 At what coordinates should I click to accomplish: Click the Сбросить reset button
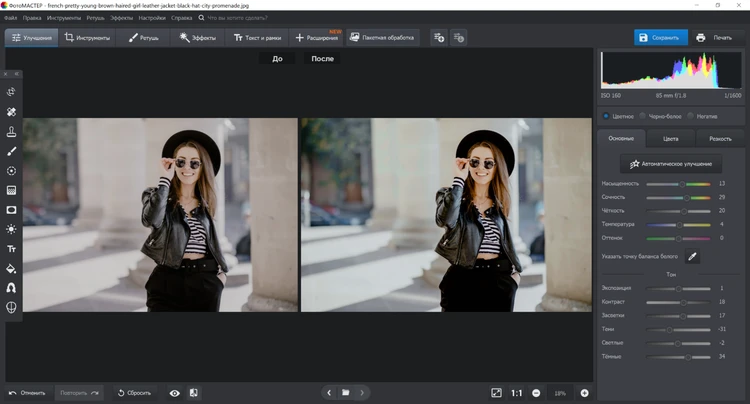(134, 393)
